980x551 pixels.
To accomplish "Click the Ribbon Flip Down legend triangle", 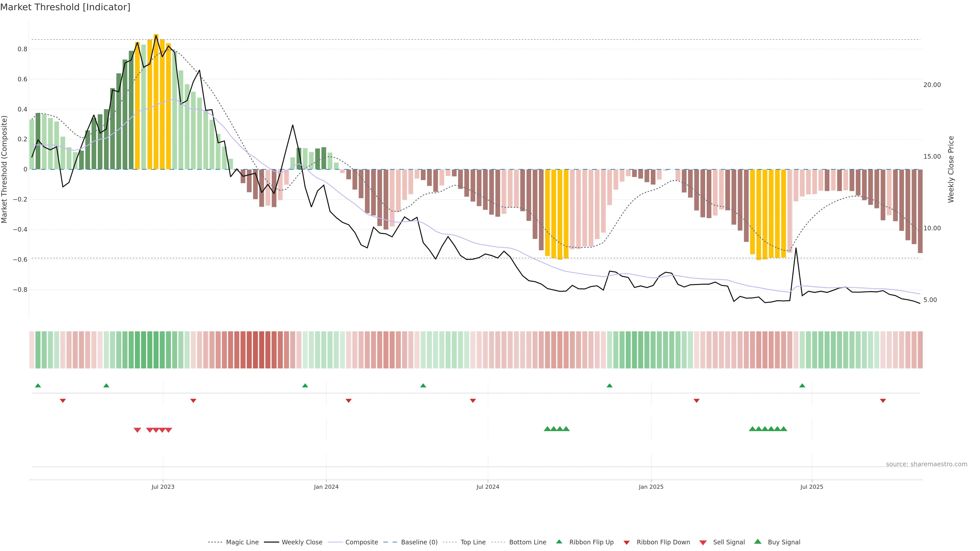I will (627, 542).
